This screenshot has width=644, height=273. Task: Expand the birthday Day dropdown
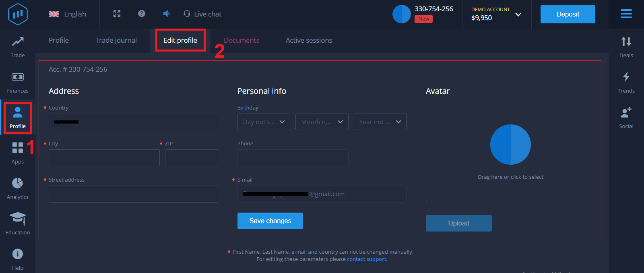click(x=264, y=122)
